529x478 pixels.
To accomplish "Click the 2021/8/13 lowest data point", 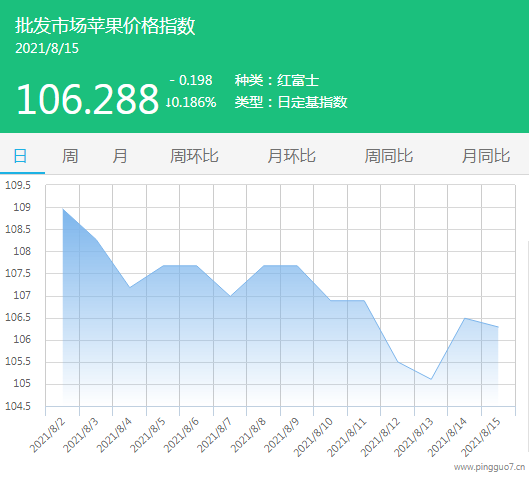I will pyautogui.click(x=431, y=379).
